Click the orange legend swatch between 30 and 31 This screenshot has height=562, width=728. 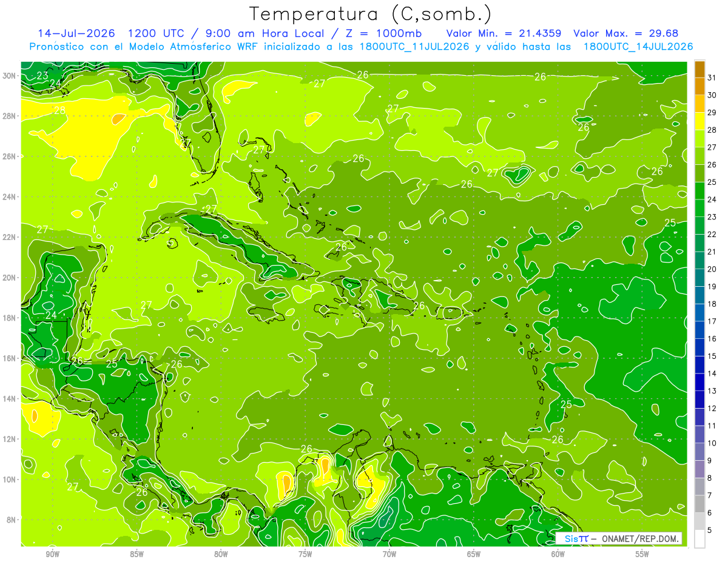699,87
